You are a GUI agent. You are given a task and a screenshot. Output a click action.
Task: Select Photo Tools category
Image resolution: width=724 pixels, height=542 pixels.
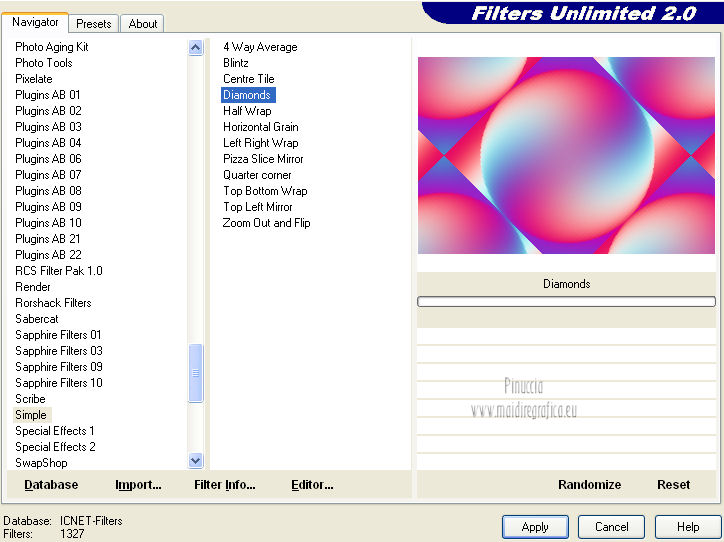[x=44, y=63]
